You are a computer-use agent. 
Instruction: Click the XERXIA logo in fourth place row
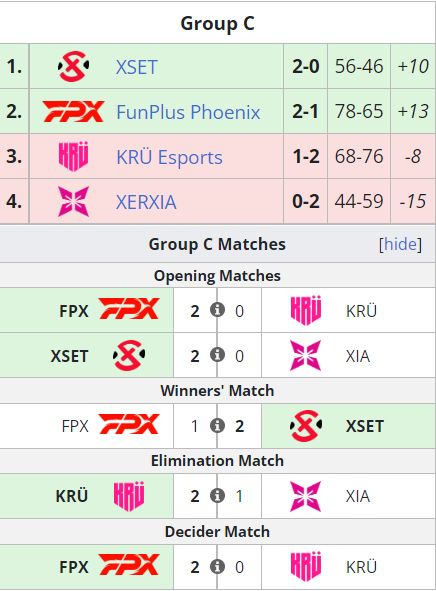tap(73, 201)
